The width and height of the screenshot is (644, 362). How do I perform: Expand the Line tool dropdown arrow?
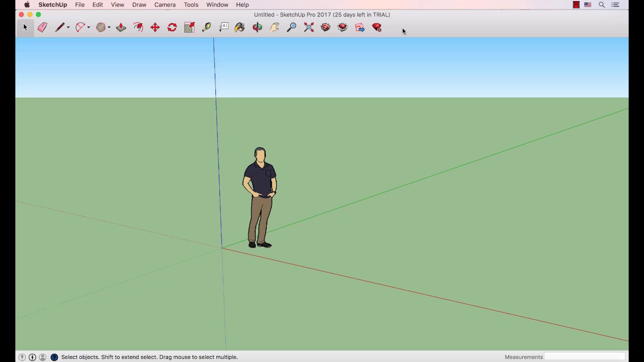(68, 28)
